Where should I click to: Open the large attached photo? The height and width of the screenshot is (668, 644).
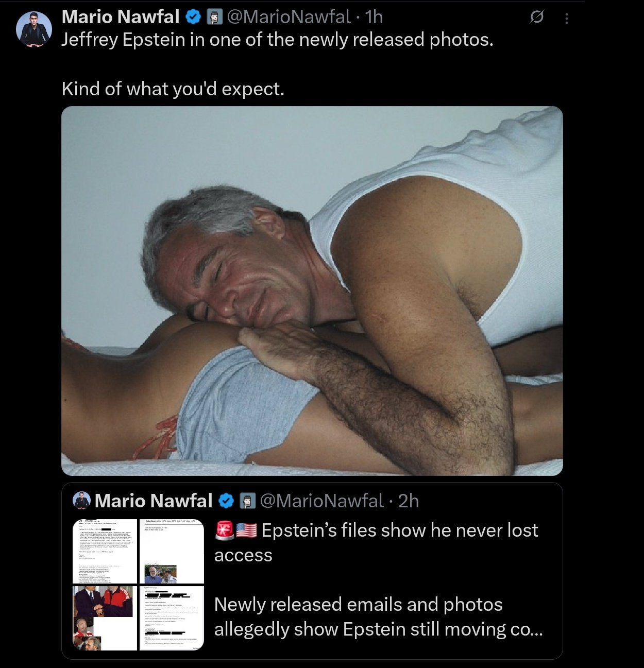click(x=312, y=291)
